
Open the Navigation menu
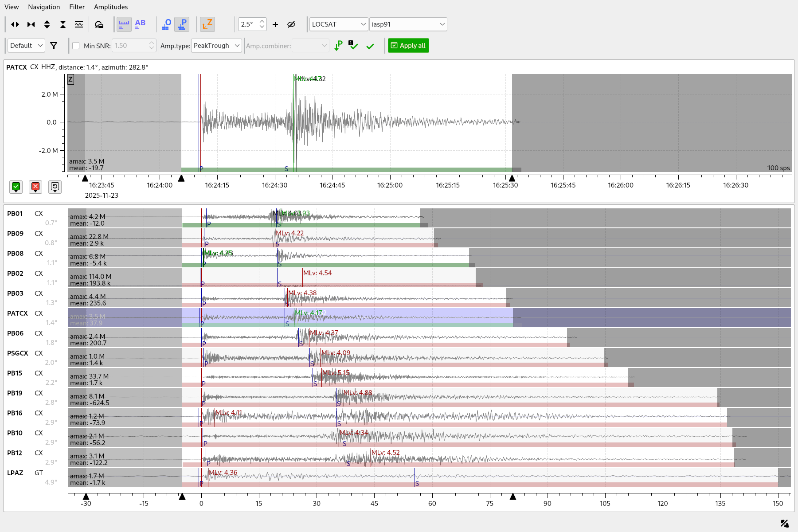pos(44,7)
